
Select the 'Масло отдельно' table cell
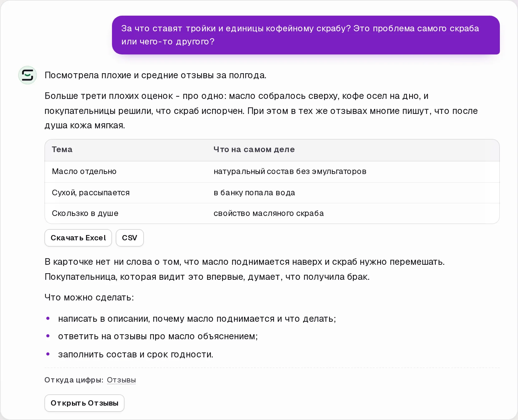click(x=84, y=172)
